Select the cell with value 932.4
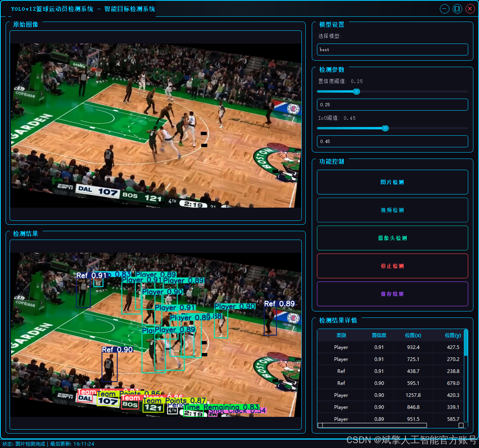The width and height of the screenshot is (479, 448). [413, 347]
